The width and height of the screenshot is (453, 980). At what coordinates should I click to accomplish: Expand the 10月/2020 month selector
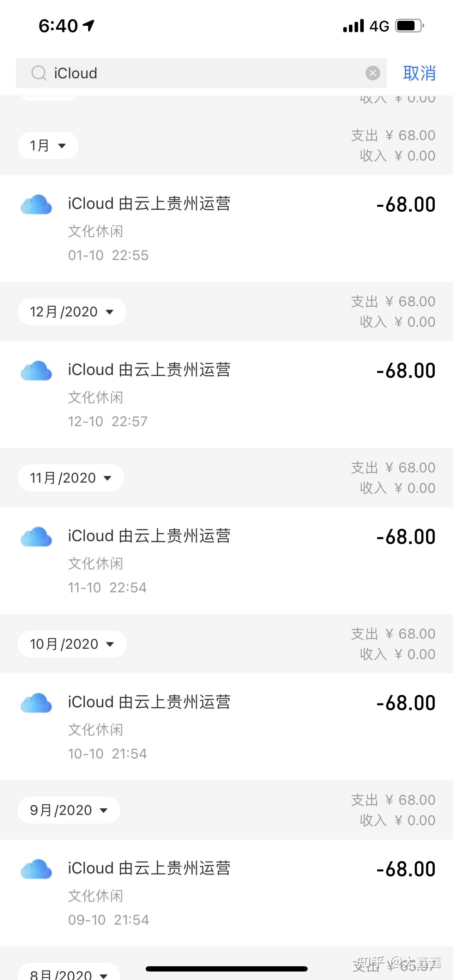(72, 644)
